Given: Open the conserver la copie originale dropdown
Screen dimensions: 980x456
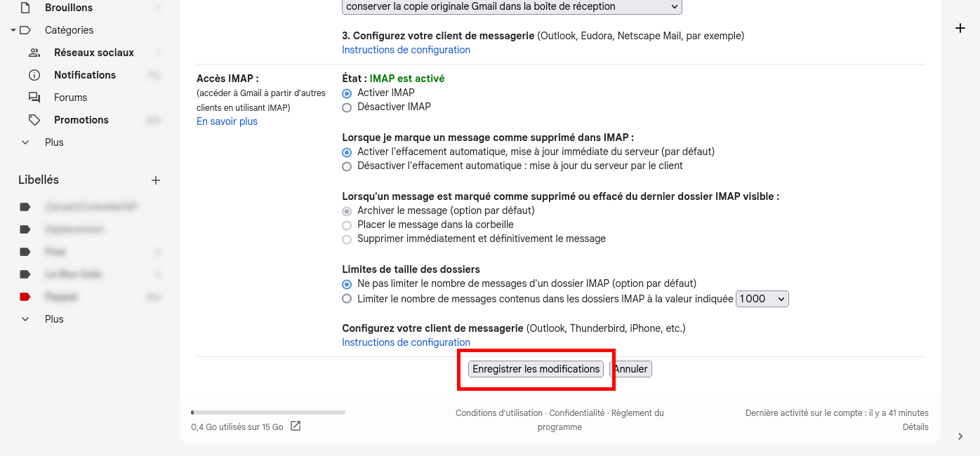Looking at the screenshot, I should [512, 6].
